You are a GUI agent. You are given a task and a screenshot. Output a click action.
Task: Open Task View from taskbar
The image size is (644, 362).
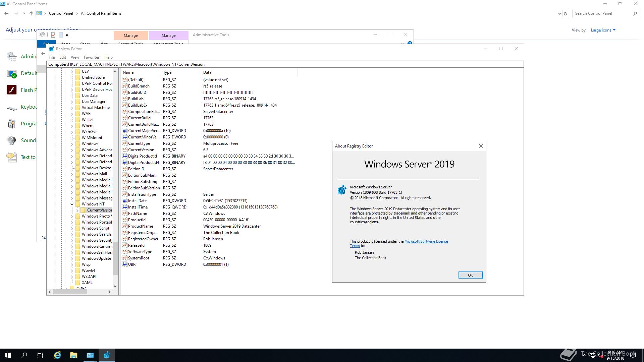pos(40,355)
